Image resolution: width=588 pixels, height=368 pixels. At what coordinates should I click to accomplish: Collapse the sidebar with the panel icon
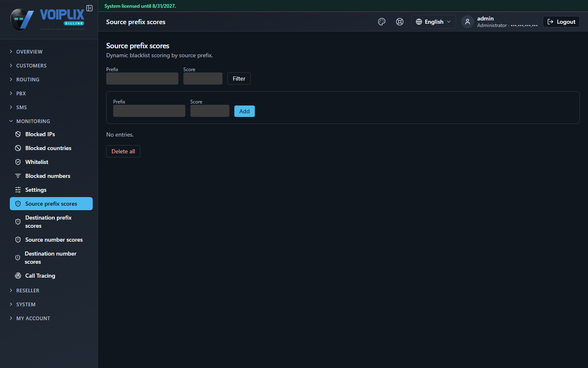pos(89,8)
